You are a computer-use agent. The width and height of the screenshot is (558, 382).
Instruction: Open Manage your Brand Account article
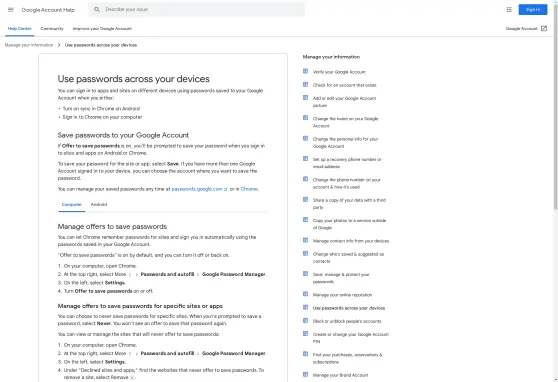(341, 375)
